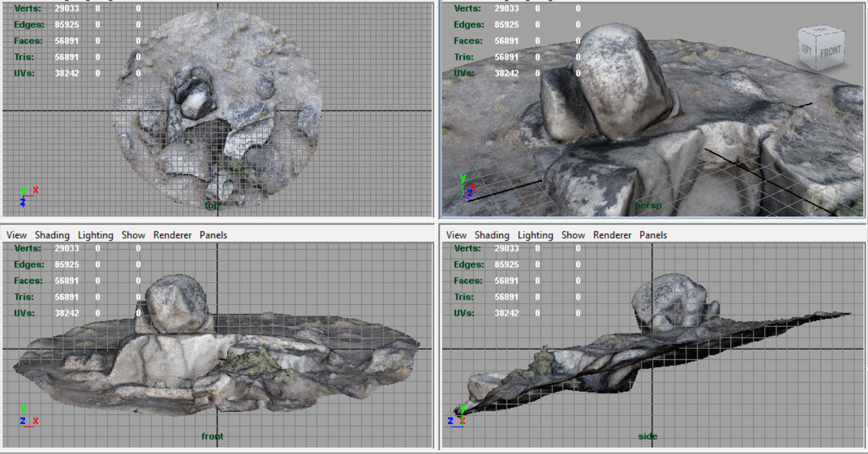Click the LEFT face of the ViewCube
The height and width of the screenshot is (454, 868).
(806, 50)
